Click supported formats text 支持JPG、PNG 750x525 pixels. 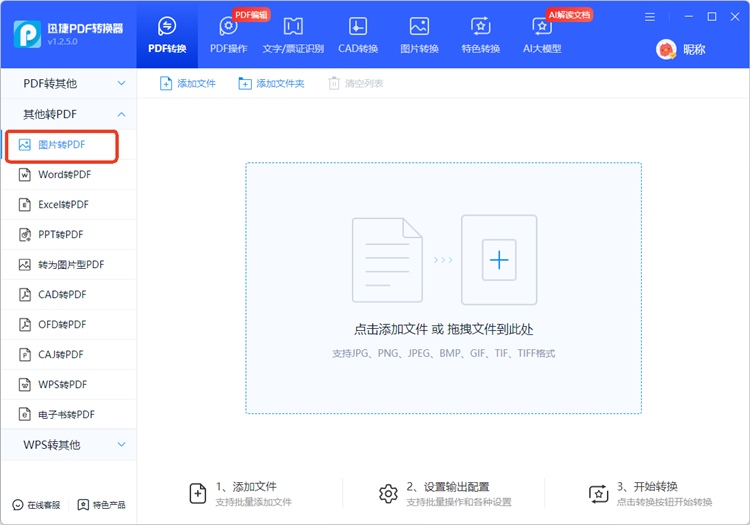(x=443, y=353)
